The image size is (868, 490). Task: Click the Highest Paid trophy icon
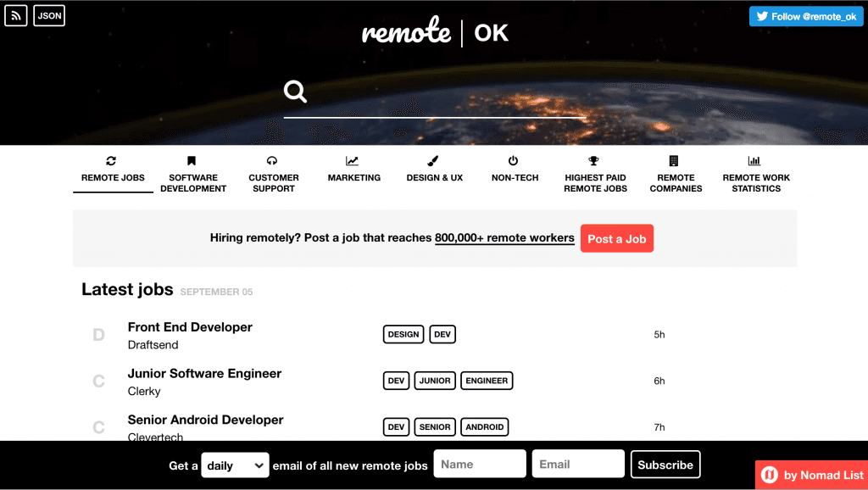[593, 161]
